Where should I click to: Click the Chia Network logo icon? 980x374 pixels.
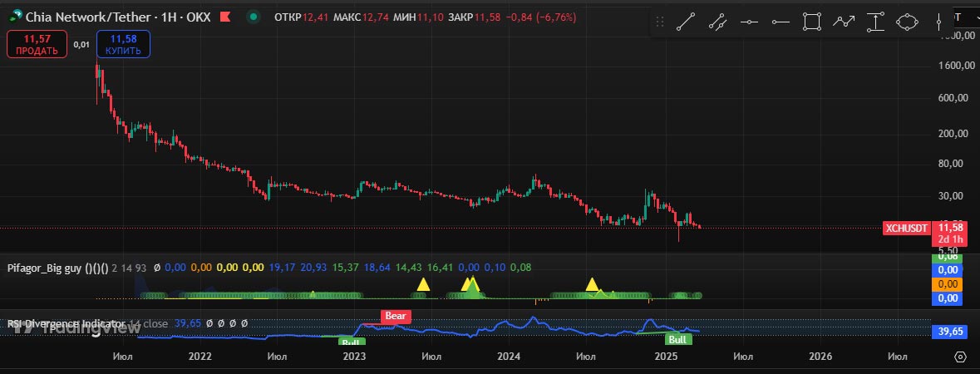tap(15, 17)
